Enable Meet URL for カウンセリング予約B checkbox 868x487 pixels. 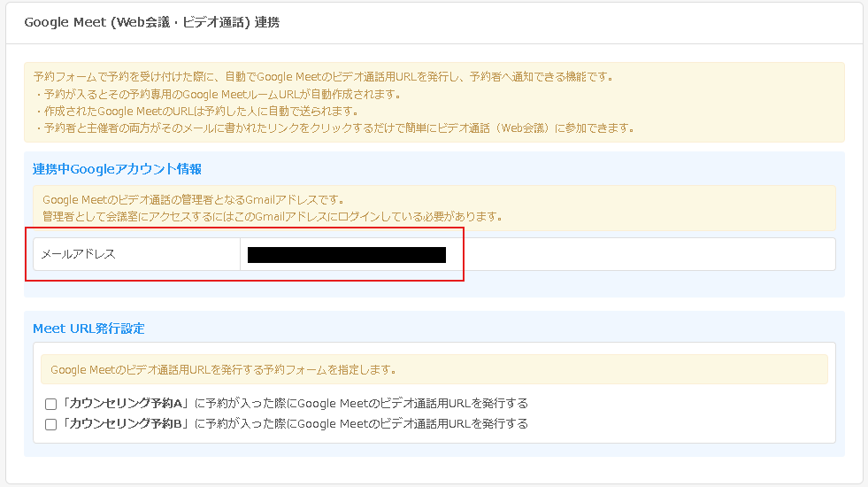point(50,424)
